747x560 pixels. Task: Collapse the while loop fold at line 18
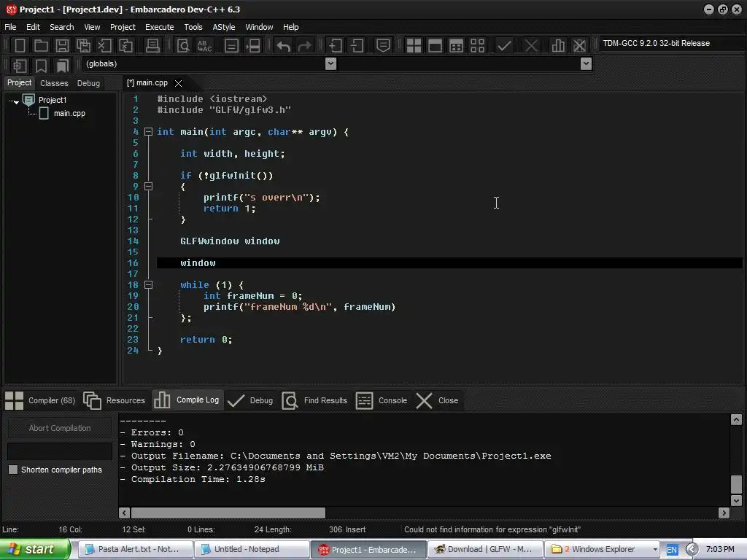[148, 285]
